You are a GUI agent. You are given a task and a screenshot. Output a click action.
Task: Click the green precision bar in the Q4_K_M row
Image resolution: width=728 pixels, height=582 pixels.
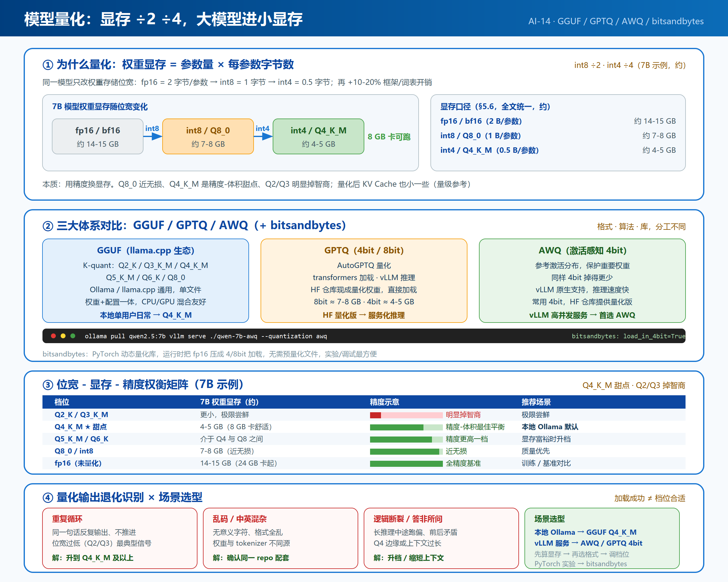(406, 427)
